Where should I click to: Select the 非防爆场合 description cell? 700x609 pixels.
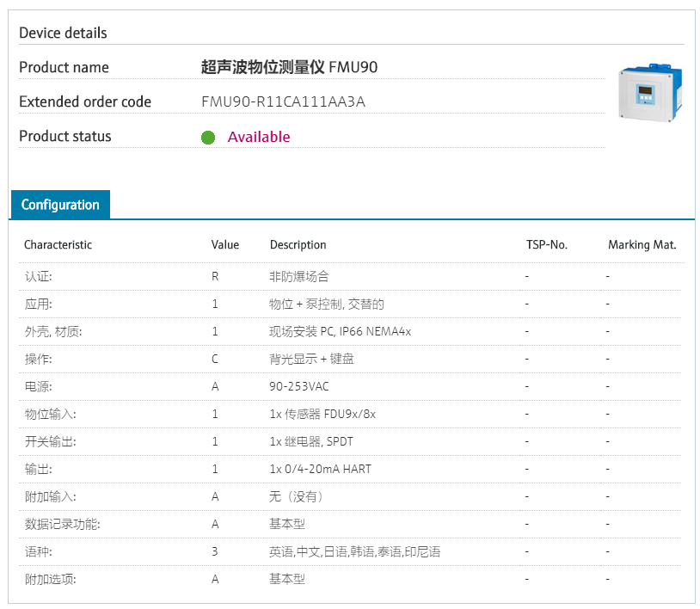298,276
